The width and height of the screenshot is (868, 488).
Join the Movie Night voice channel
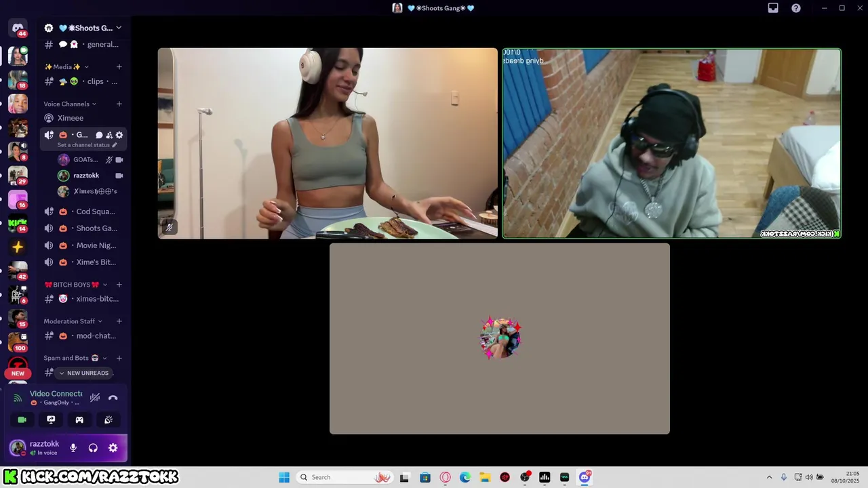(83, 245)
